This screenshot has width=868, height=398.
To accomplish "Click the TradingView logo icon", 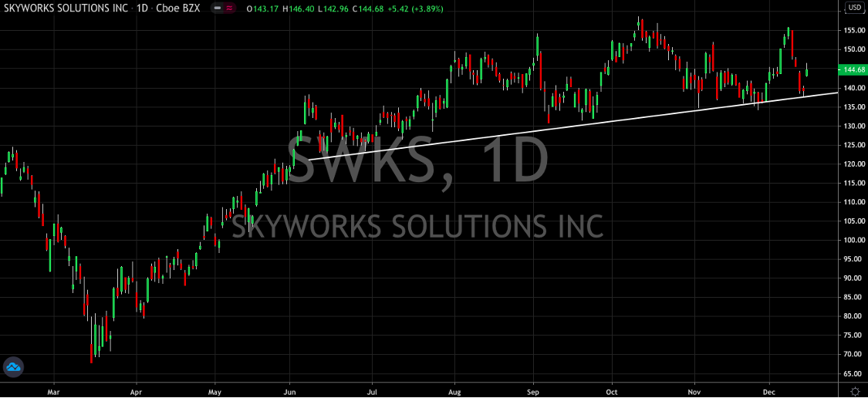I will [x=12, y=367].
